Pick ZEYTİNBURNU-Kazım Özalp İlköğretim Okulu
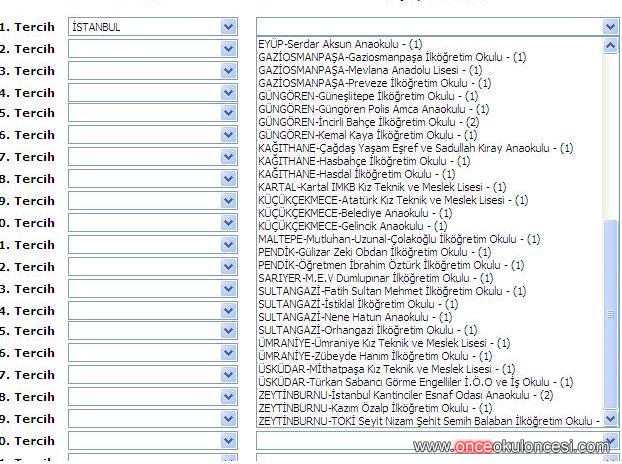The image size is (622, 464). pos(371,408)
